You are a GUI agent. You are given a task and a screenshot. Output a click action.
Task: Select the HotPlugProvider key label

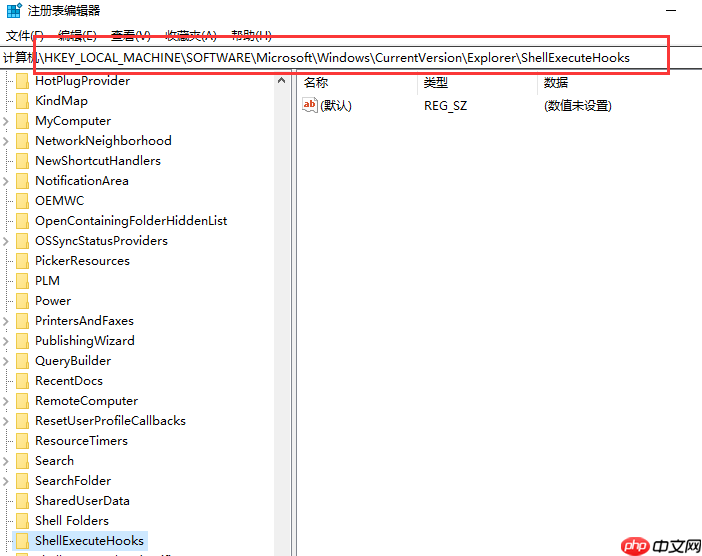point(82,81)
